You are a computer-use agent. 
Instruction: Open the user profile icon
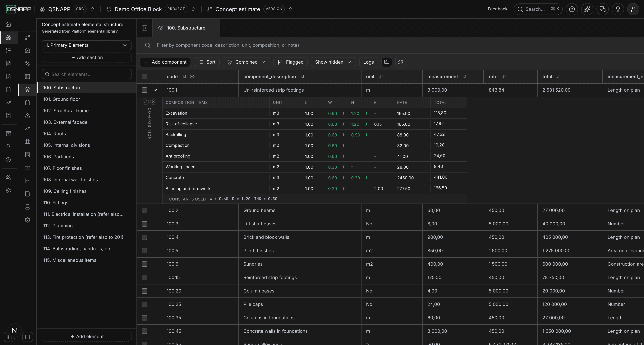(633, 9)
